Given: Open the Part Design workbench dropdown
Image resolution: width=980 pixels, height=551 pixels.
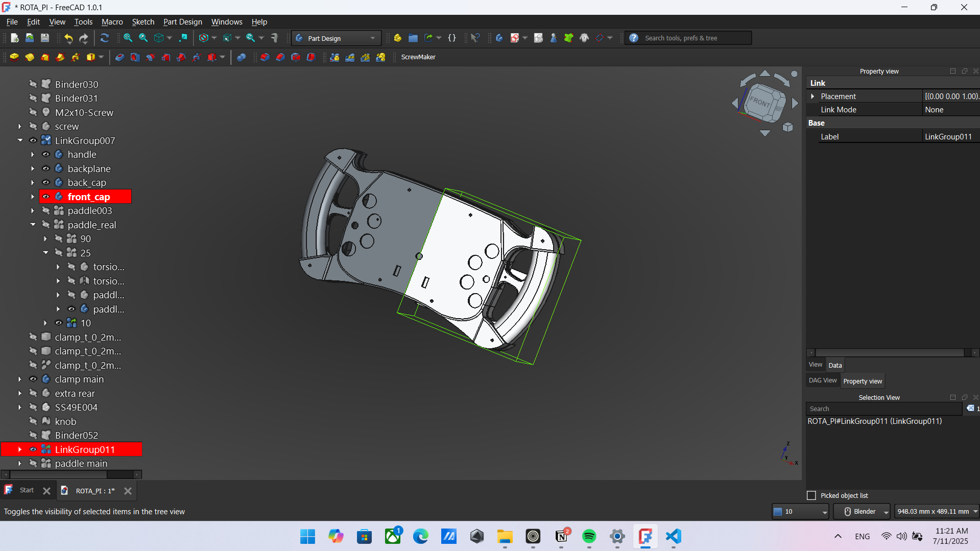Looking at the screenshot, I should click(x=336, y=38).
